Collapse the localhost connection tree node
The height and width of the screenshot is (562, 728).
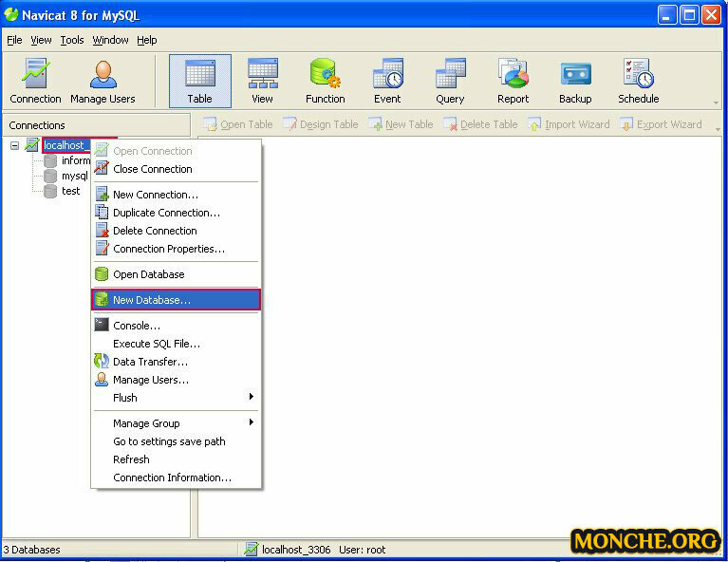click(15, 145)
